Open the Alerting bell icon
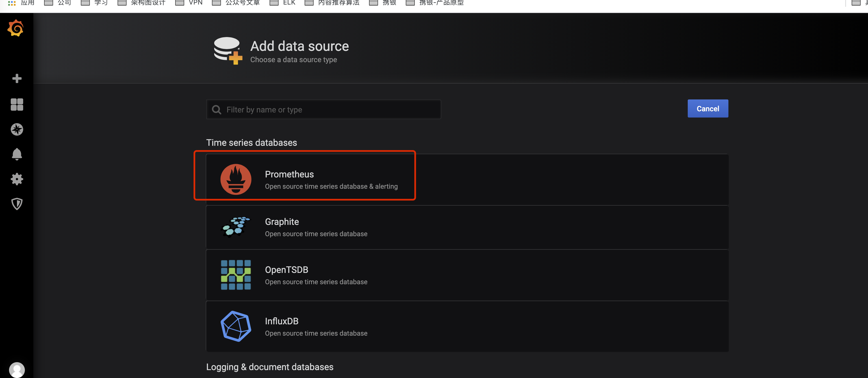Image resolution: width=868 pixels, height=378 pixels. tap(17, 154)
